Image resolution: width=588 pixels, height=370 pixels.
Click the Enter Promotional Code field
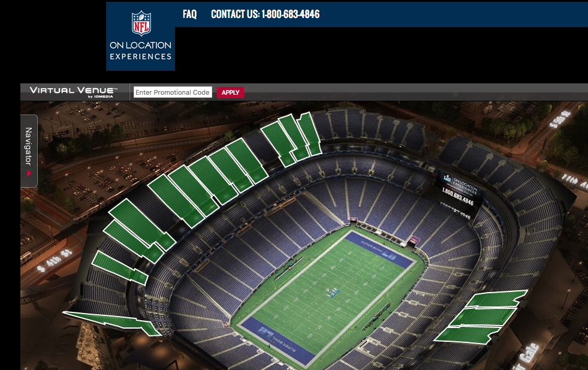click(173, 92)
